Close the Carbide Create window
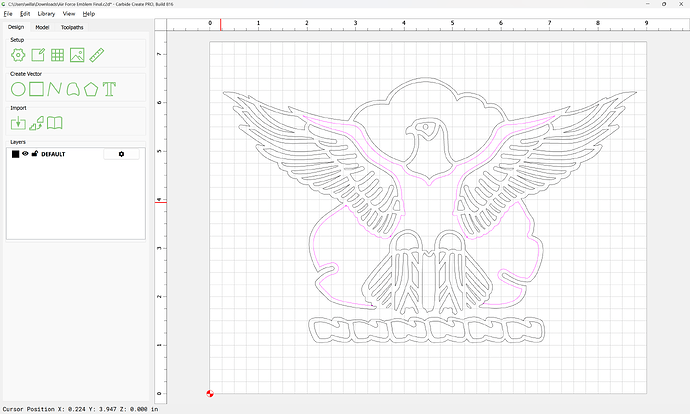This screenshot has height=414, width=690. point(681,4)
